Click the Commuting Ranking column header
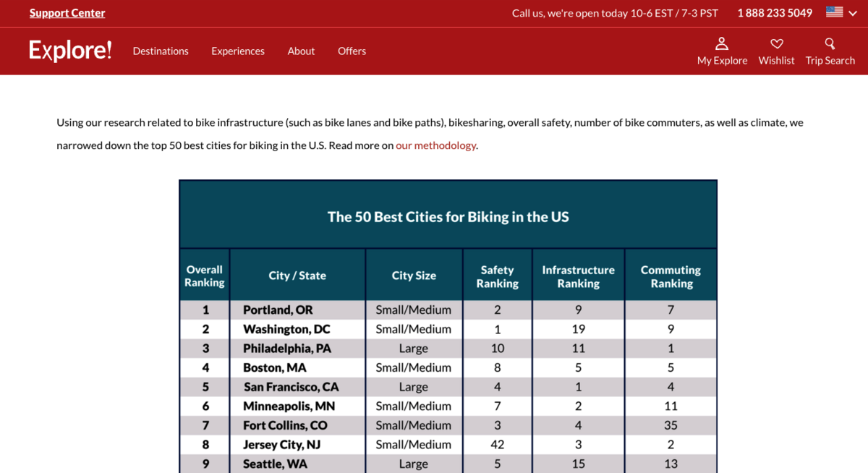The height and width of the screenshot is (473, 868). (x=671, y=276)
